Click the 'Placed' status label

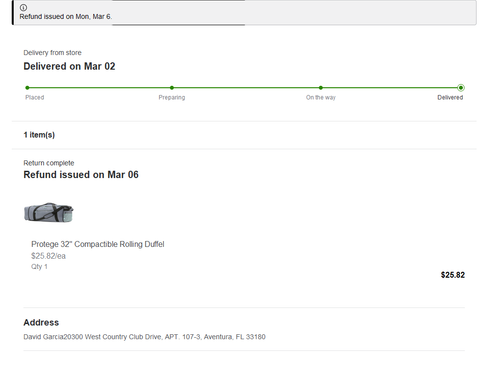(x=35, y=97)
